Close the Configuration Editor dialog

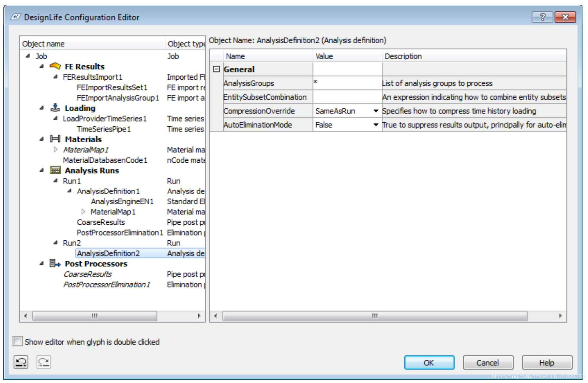point(565,17)
